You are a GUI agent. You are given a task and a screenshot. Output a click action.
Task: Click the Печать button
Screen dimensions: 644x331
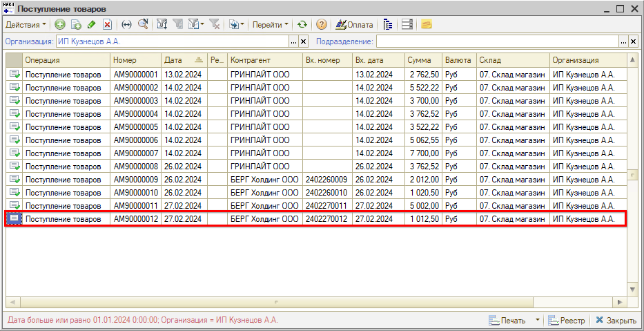click(507, 321)
